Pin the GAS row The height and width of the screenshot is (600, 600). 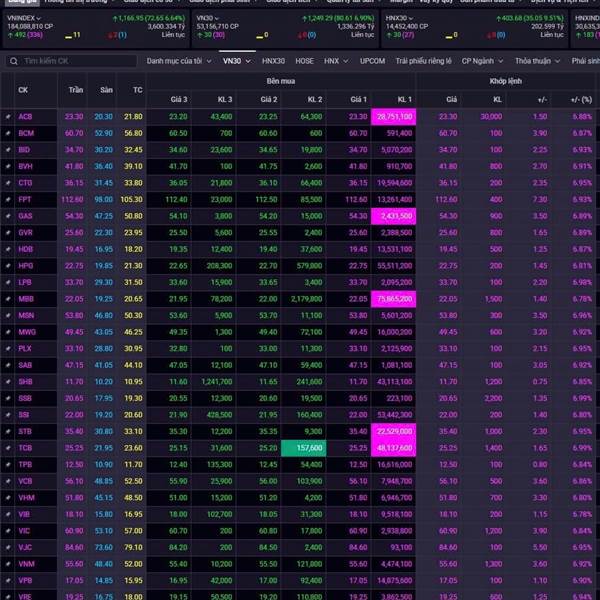[x=8, y=216]
